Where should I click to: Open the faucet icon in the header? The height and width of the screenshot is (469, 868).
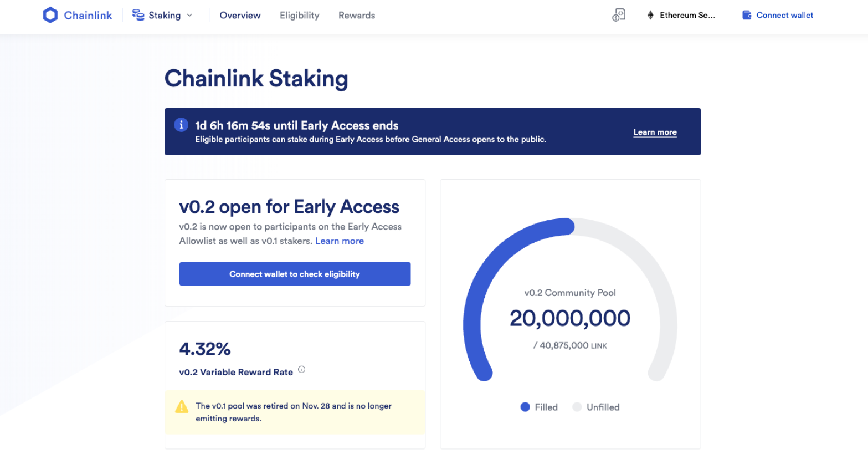[x=619, y=15]
